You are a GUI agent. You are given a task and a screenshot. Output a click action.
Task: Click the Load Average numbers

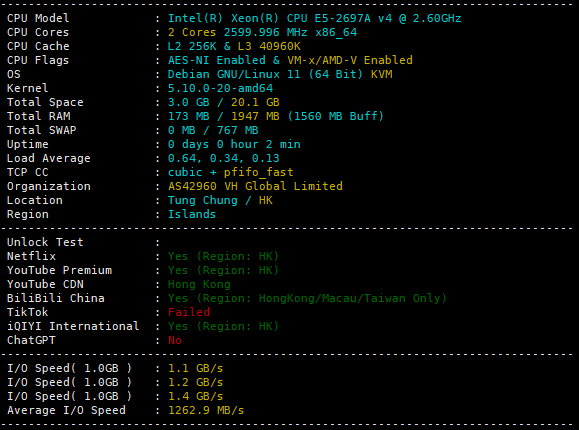point(223,158)
